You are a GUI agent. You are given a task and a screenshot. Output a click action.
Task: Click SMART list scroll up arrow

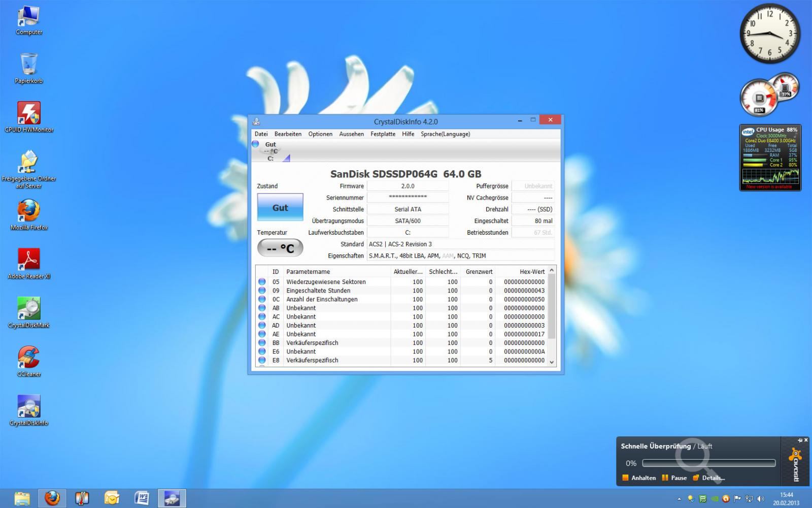(552, 269)
